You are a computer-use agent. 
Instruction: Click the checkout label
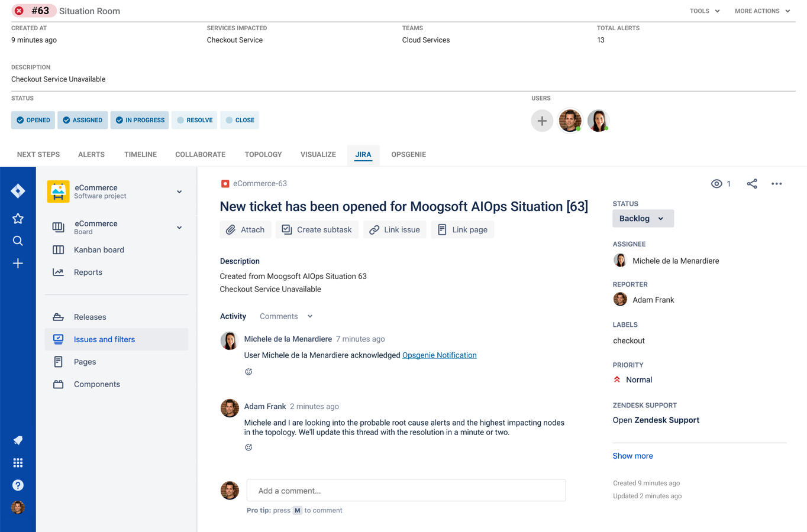pyautogui.click(x=629, y=340)
